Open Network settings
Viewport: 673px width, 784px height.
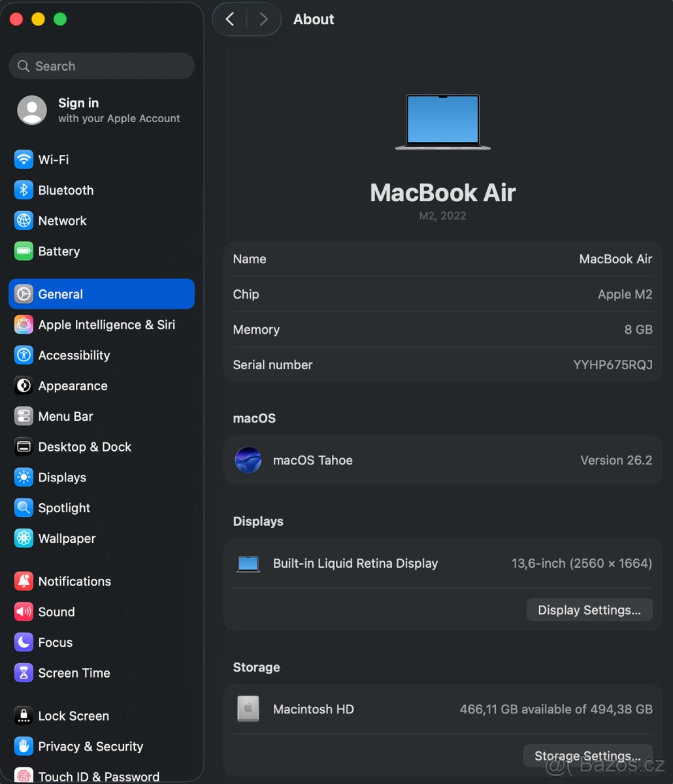tap(62, 221)
